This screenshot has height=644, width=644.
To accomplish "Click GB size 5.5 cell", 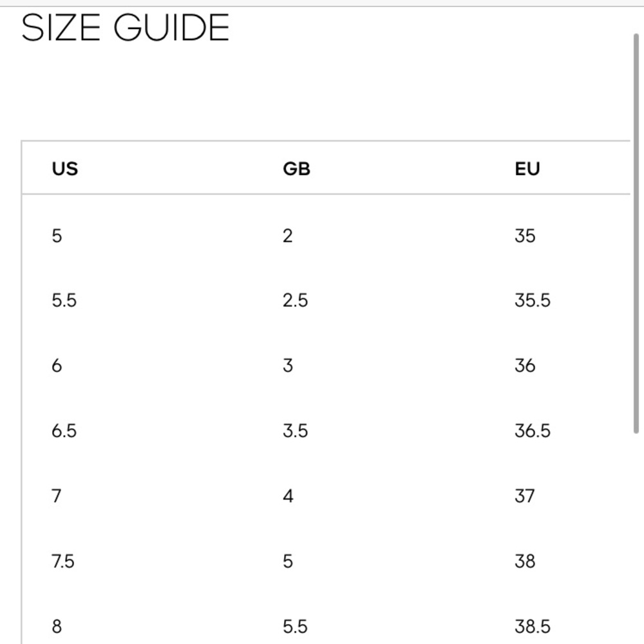I will pos(296,627).
